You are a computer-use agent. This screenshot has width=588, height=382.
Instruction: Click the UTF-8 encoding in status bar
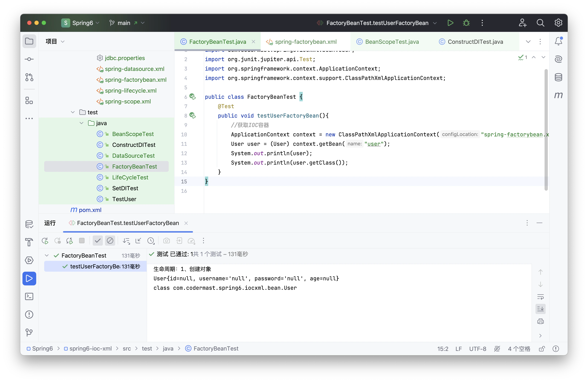[477, 349]
